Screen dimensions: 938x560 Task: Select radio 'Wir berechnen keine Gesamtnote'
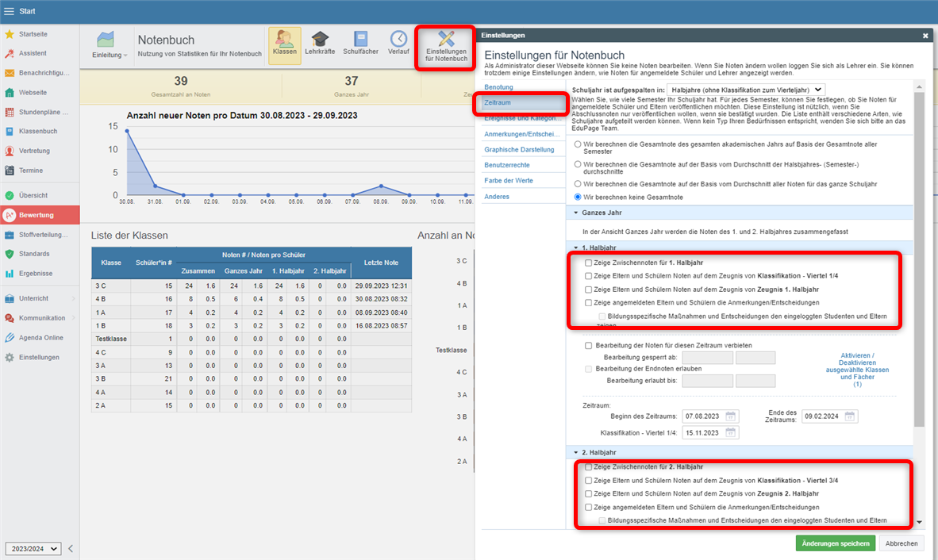click(x=577, y=197)
